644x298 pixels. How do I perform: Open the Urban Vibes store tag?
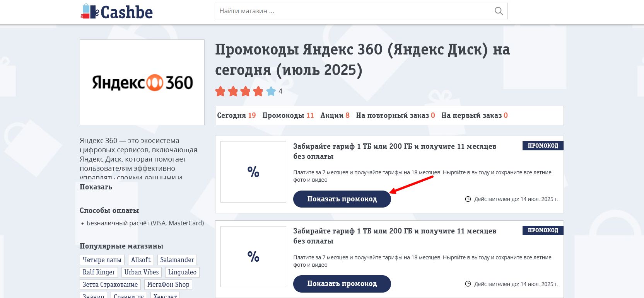point(142,272)
